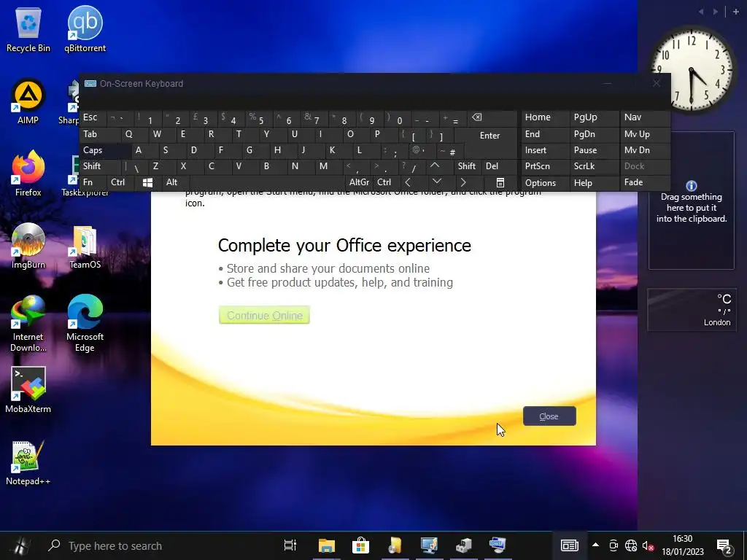Click Fade key on On-Screen Keyboard
Viewport: 747px width, 560px height.
[645, 182]
